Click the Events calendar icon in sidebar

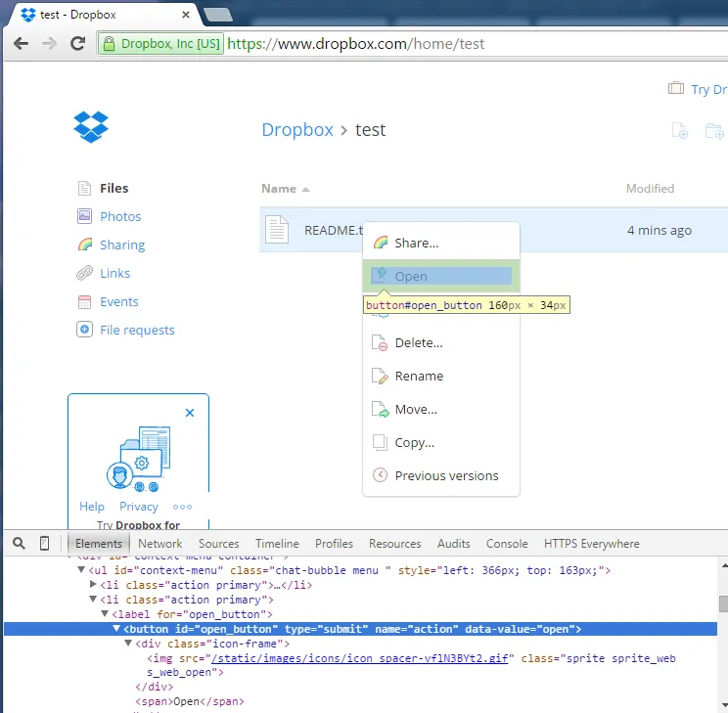click(x=84, y=301)
